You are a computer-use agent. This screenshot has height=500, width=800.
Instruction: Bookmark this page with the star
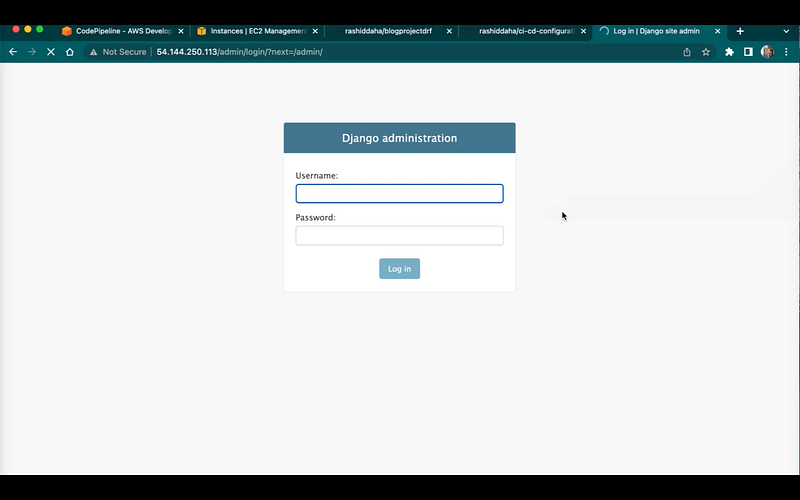coord(706,52)
